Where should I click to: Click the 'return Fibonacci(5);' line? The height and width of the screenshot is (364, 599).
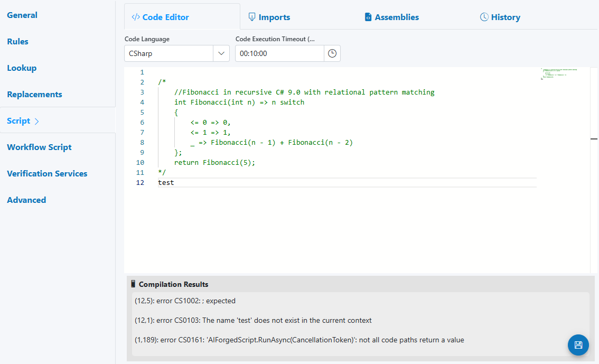[214, 162]
